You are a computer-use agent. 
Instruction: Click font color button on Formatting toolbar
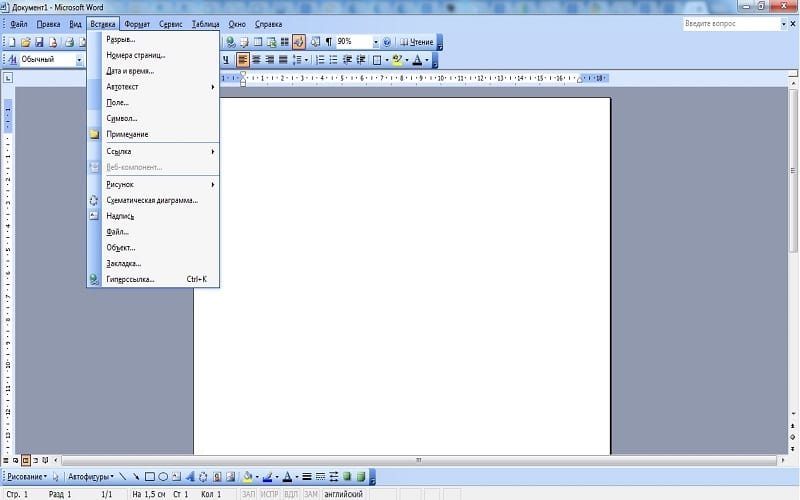417,60
